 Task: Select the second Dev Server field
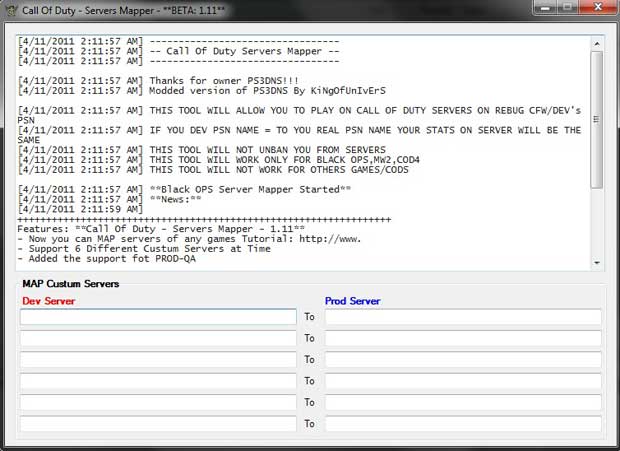pos(158,338)
